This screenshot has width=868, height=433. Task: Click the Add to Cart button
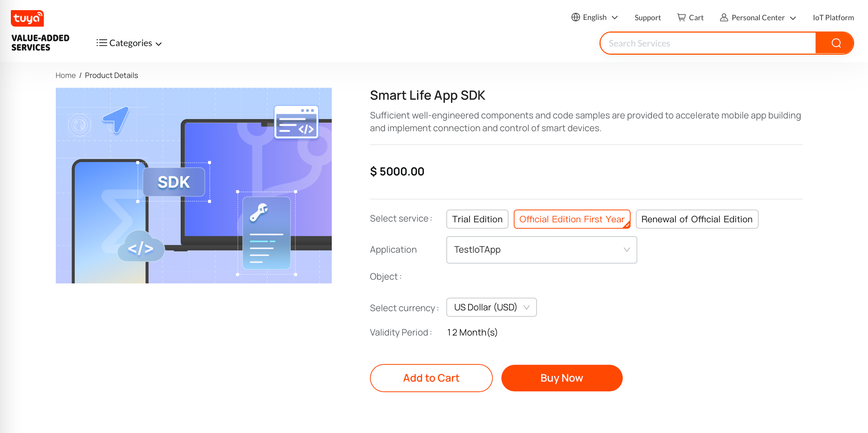[x=431, y=378]
